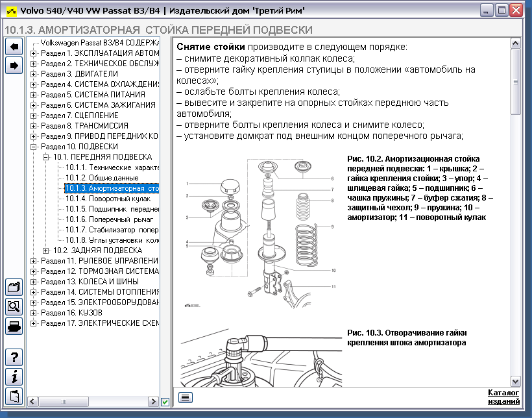Expand Раздел 3. ДВИГАТЕЛИ node
Viewport: 532px width, 418px height.
tap(33, 74)
